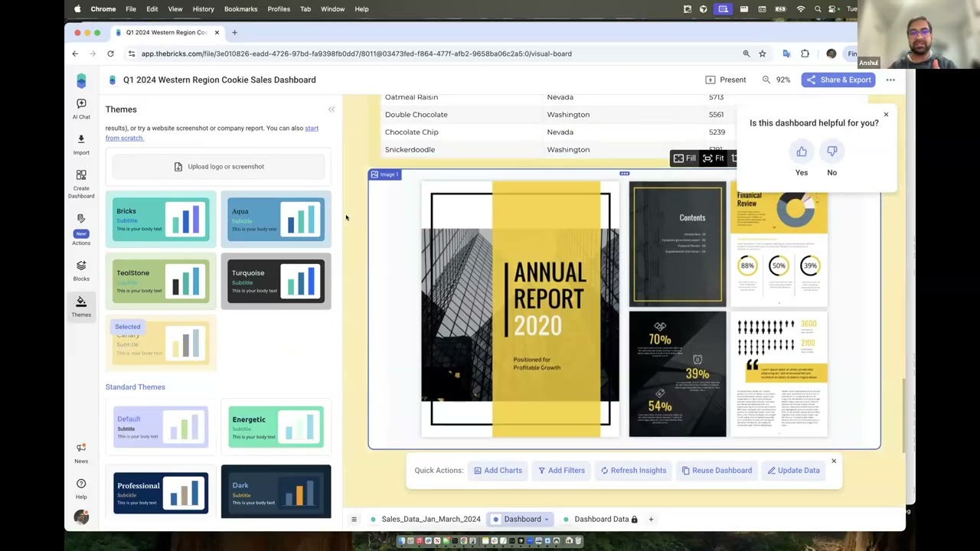Open macOS Spotlight search icon
The image size is (980, 551).
pyautogui.click(x=818, y=9)
